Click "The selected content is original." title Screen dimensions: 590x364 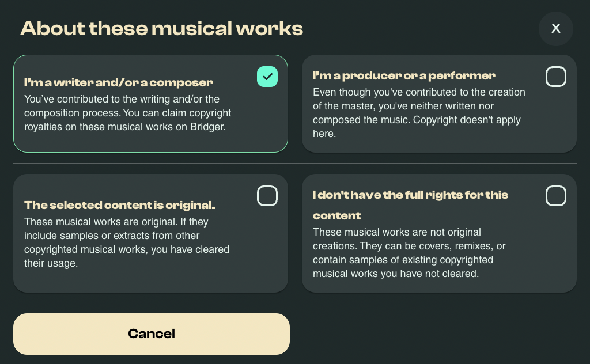tap(119, 205)
